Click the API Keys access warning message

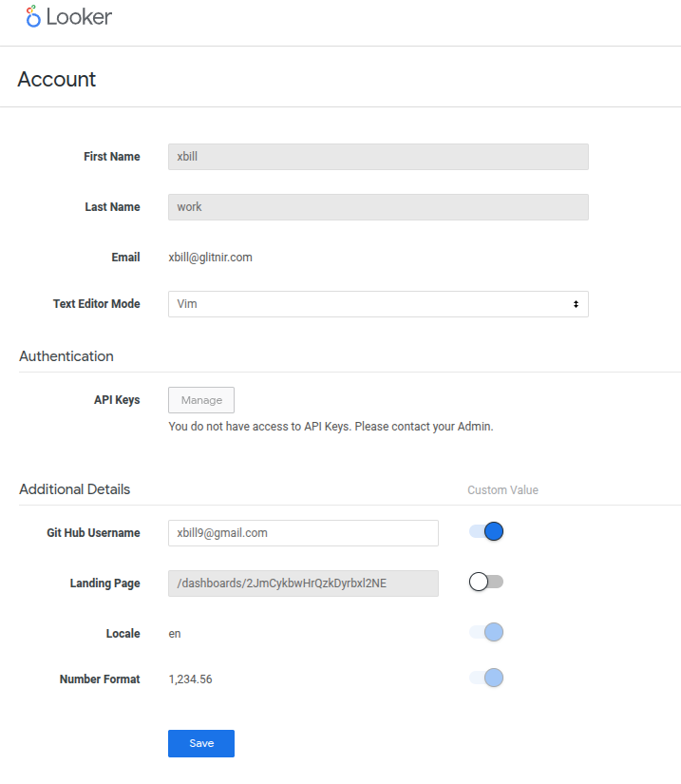(331, 427)
